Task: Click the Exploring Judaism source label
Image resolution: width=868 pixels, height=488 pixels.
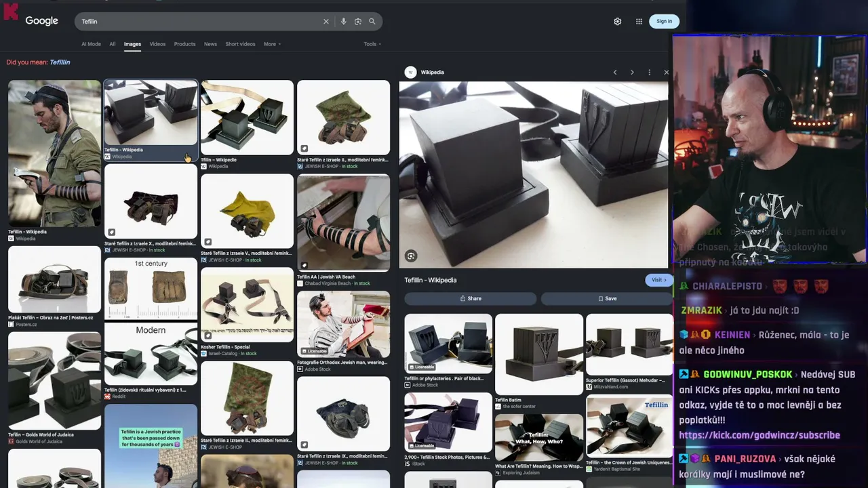Action: pos(521,473)
